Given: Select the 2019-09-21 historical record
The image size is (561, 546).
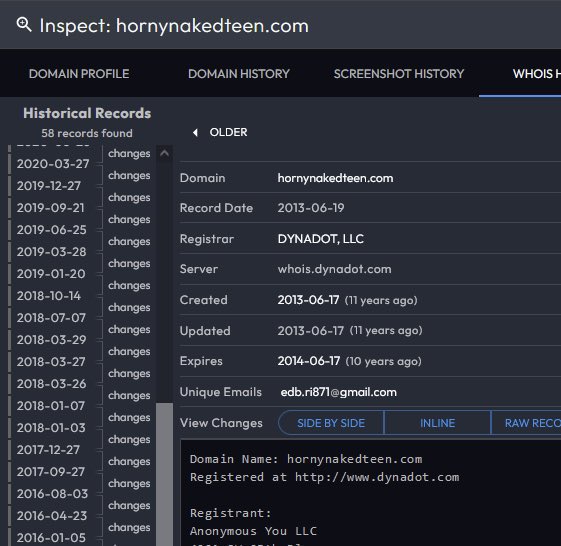Looking at the screenshot, I should pyautogui.click(x=50, y=208).
